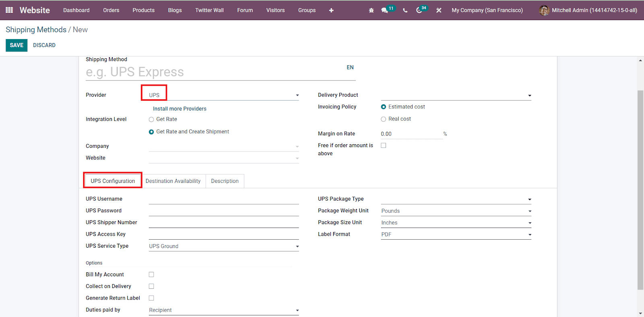Open the Forum menu

pyautogui.click(x=245, y=10)
